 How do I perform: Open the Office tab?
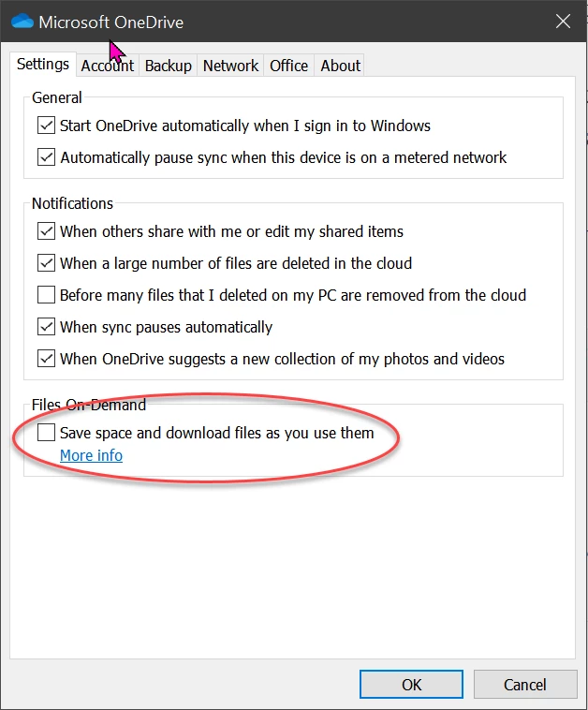[288, 66]
